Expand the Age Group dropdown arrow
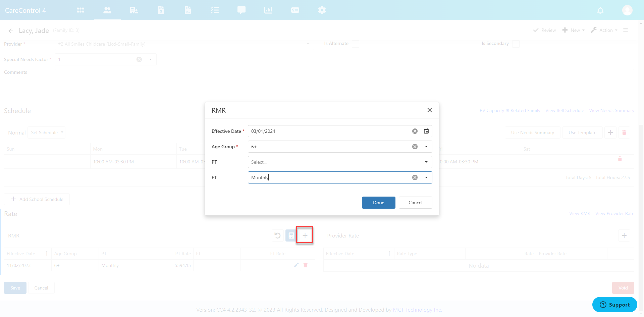This screenshot has width=644, height=317. (x=426, y=147)
